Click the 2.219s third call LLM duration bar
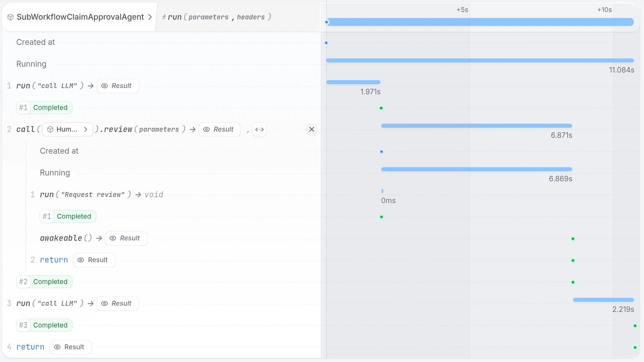This screenshot has height=362, width=644. point(603,300)
